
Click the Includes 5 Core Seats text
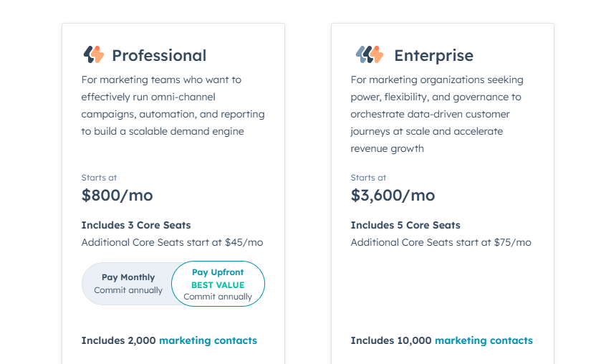(x=405, y=225)
